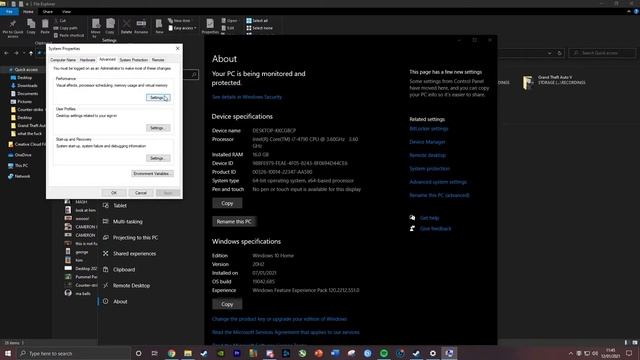The image size is (640, 360).
Task: Click Start-up and Recovery Settings button
Action: [x=158, y=158]
